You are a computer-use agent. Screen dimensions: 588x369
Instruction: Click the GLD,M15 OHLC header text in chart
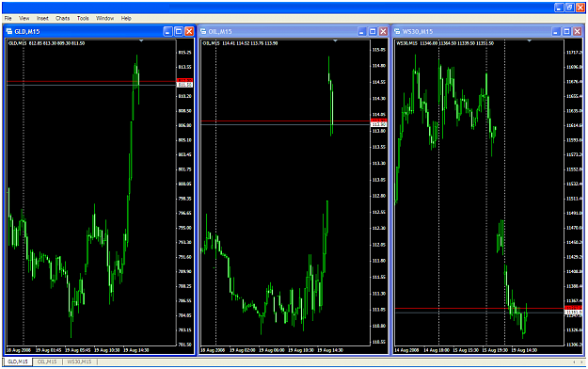(x=46, y=43)
